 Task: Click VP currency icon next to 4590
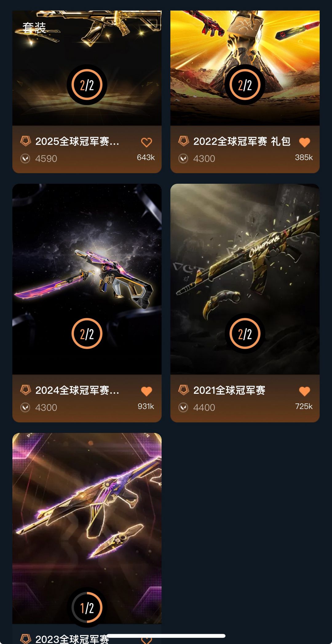25,159
